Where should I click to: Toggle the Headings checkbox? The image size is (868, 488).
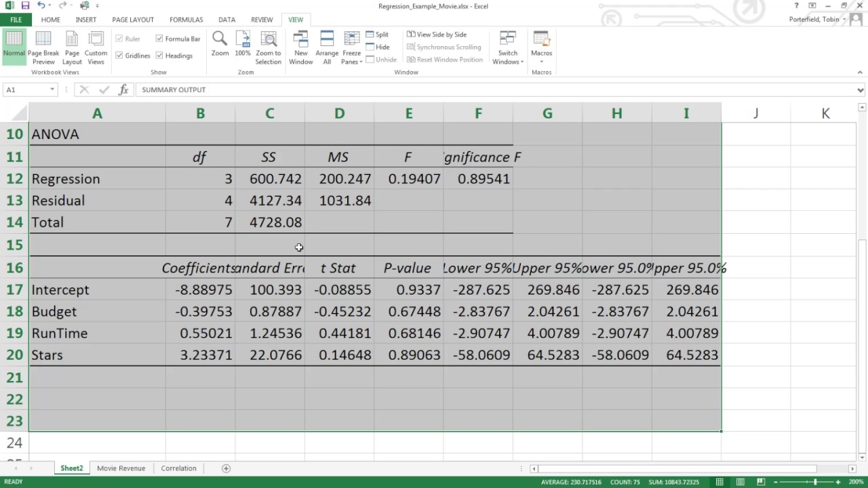[x=159, y=56]
